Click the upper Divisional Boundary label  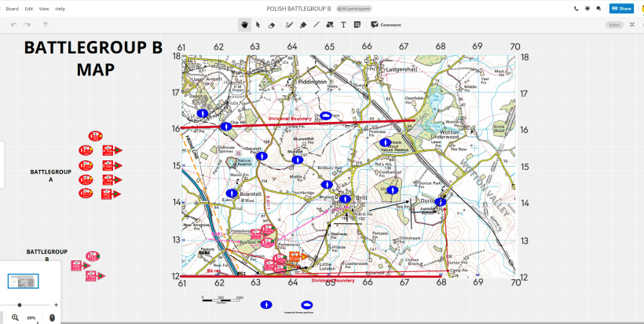point(290,119)
